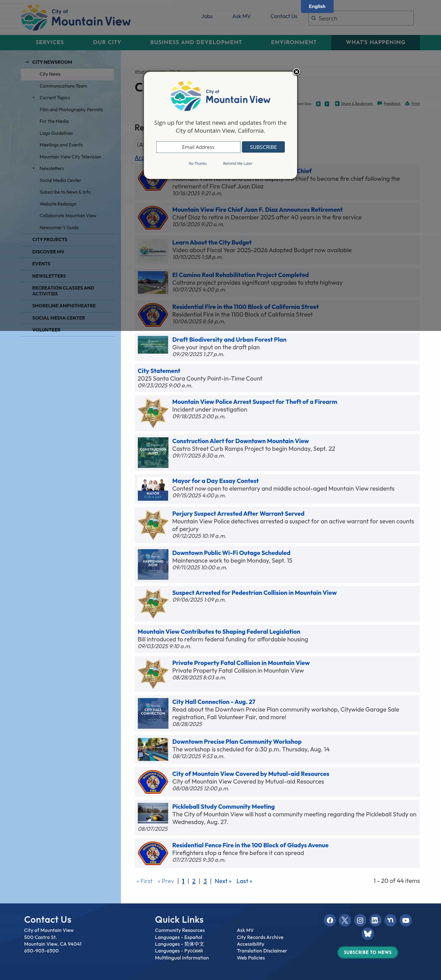The height and width of the screenshot is (980, 441).
Task: Expand the Current Topics sidebar item
Action: click(x=33, y=98)
